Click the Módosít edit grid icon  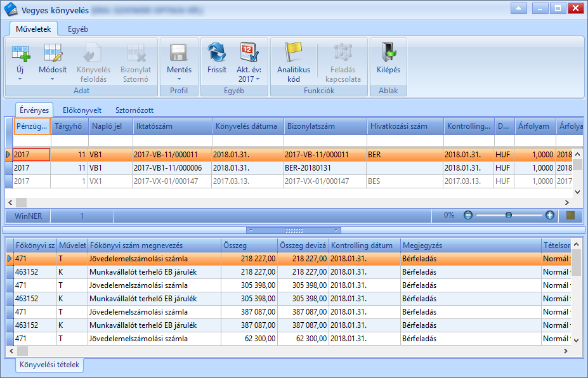tap(53, 53)
